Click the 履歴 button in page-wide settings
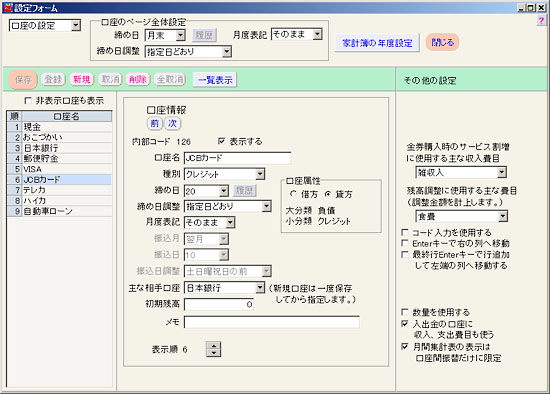Screen dimensions: 550x394 click(204, 35)
